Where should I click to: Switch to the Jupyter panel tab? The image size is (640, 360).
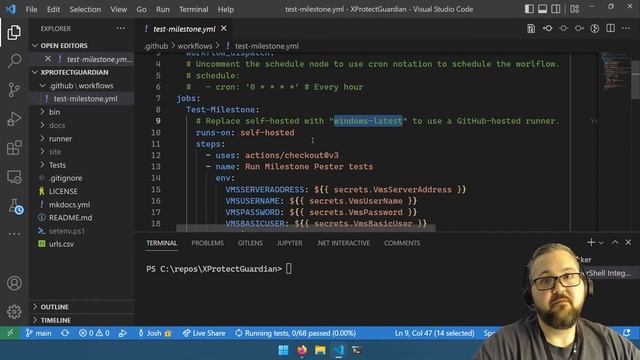(289, 243)
